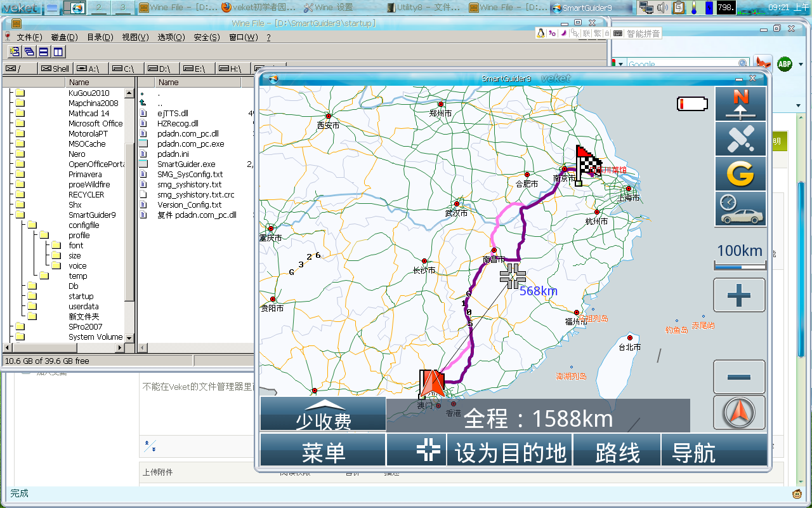812x508 pixels.
Task: Open the 文件(F) menu
Action: [29, 37]
